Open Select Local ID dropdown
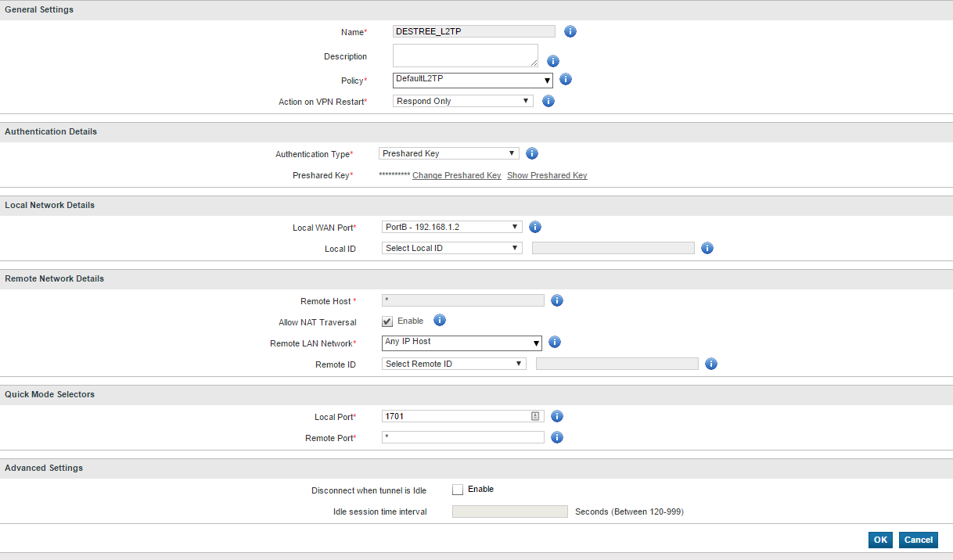 click(x=452, y=248)
